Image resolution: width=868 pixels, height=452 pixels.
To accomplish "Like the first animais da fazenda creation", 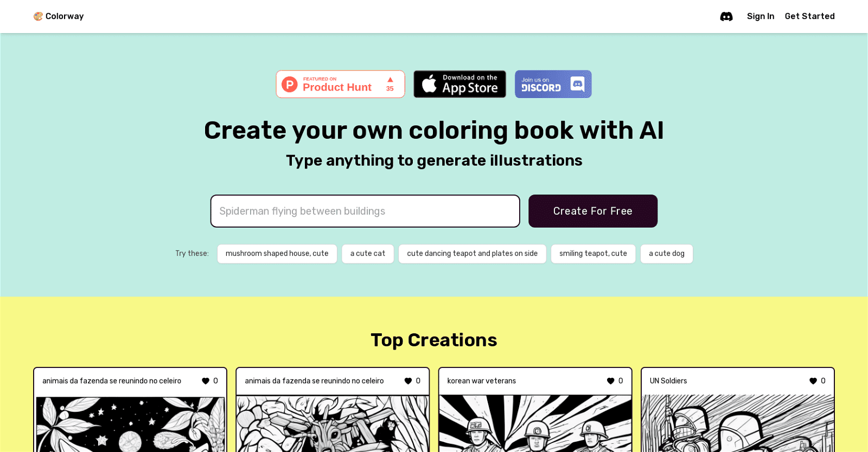I will click(206, 381).
